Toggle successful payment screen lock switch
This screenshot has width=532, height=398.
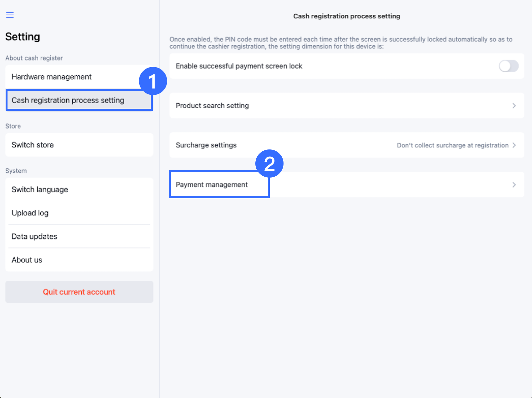click(508, 66)
